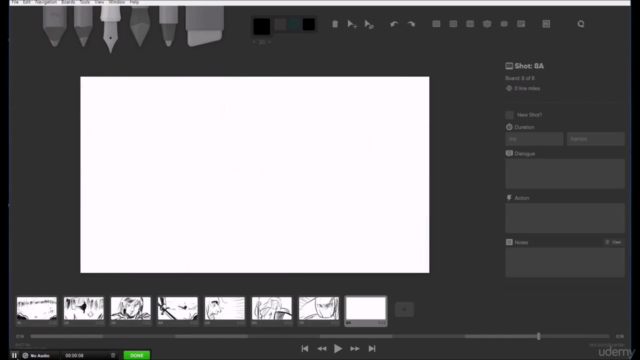Select the fountain pen tool
The height and width of the screenshot is (360, 640).
110,29
